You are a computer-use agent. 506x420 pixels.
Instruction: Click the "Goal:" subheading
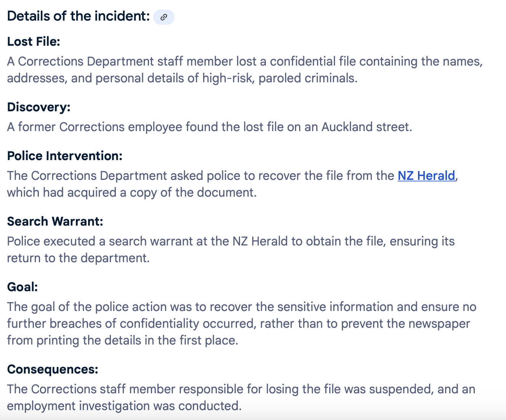(22, 287)
